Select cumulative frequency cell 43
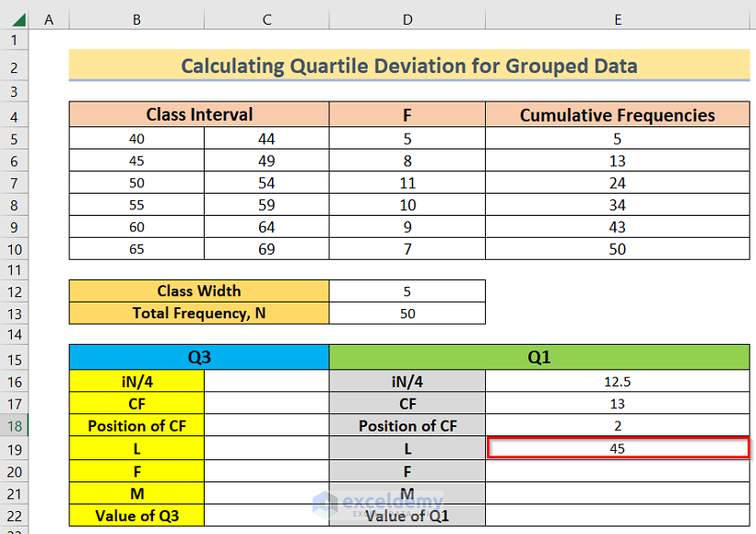 (x=618, y=227)
